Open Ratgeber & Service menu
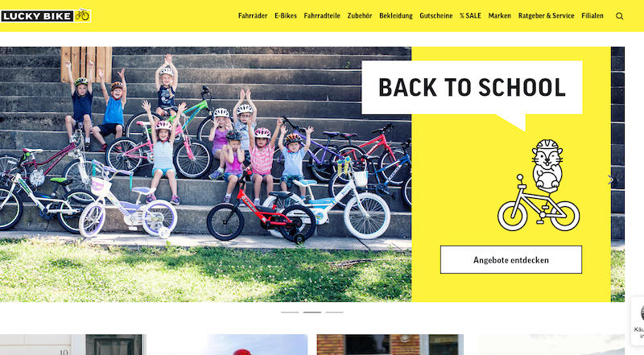 coord(547,15)
